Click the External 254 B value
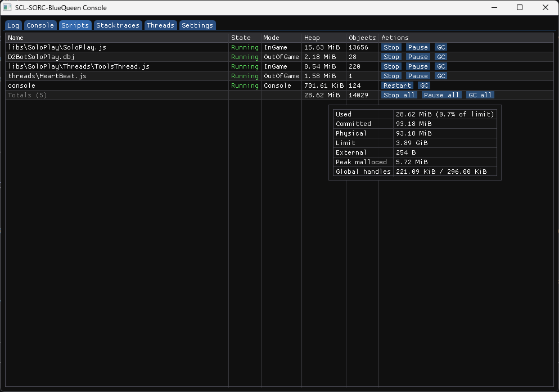 pyautogui.click(x=405, y=152)
